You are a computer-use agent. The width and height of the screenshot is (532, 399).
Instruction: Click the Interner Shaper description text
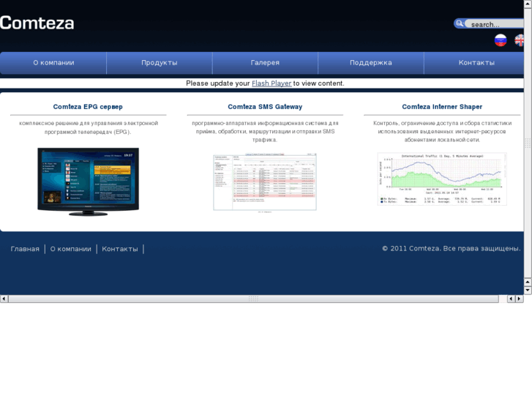tap(442, 132)
